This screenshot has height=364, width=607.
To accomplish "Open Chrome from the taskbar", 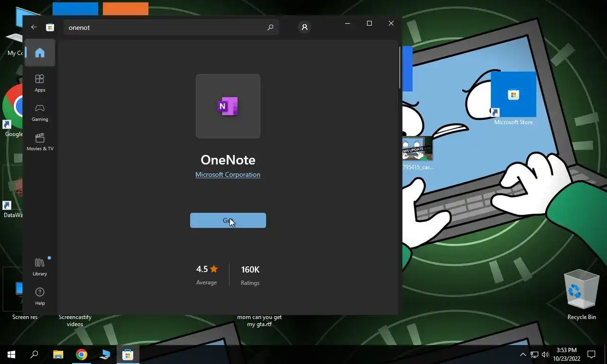I will [82, 355].
